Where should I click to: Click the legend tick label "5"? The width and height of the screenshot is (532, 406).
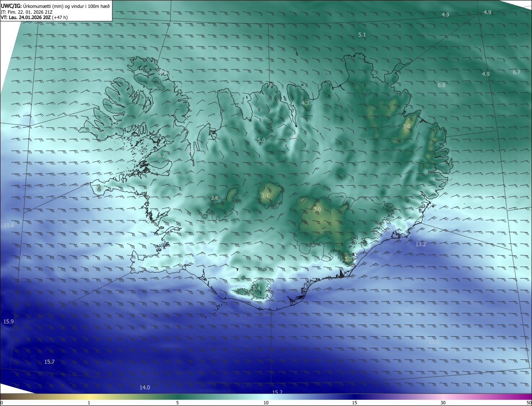177,403
